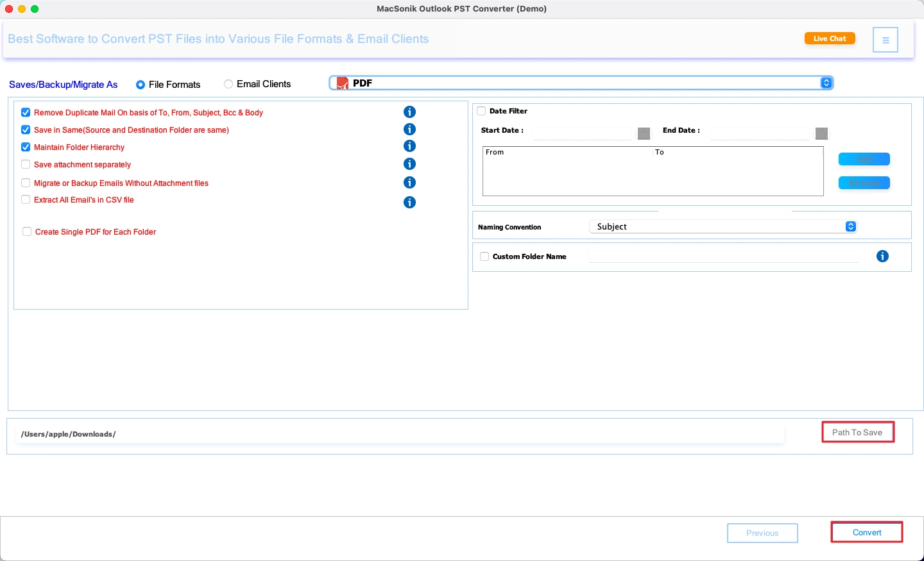
Task: Click the Custom Folder Name text field
Action: coord(724,256)
